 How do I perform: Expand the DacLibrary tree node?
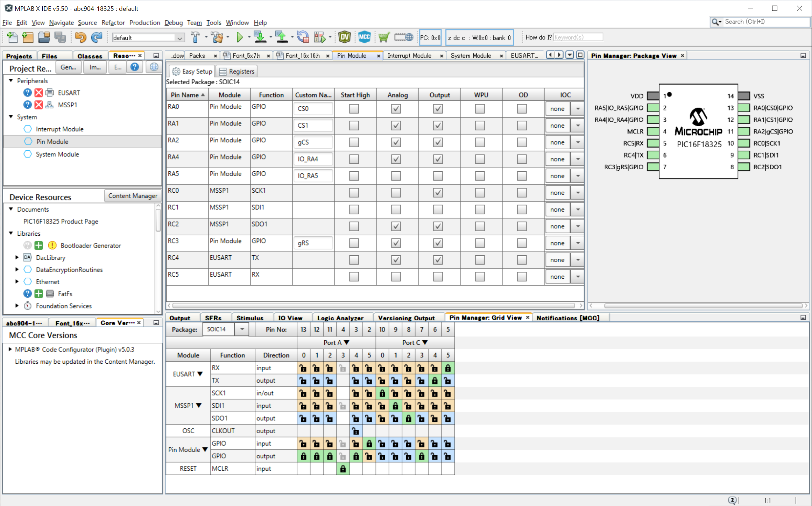coord(17,258)
